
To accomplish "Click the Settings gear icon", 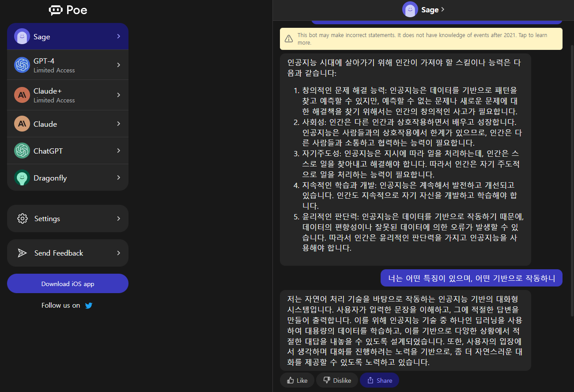I will pyautogui.click(x=22, y=219).
